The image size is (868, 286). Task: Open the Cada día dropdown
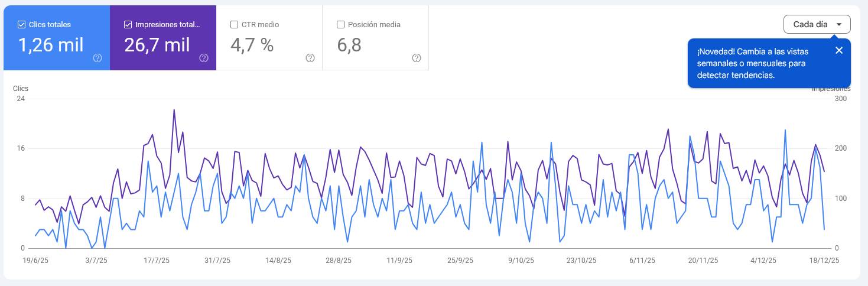pos(817,24)
